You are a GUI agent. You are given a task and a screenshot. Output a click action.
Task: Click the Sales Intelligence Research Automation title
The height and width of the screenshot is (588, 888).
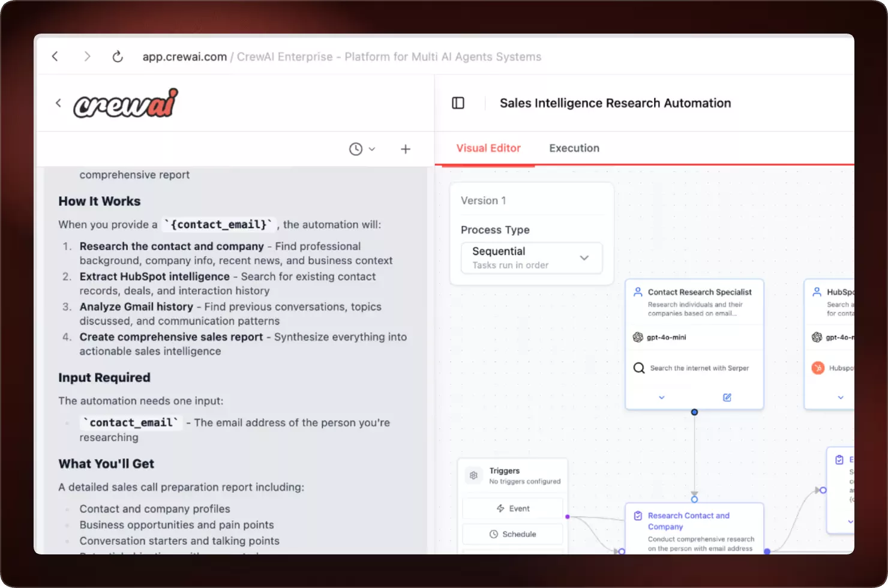pos(616,103)
